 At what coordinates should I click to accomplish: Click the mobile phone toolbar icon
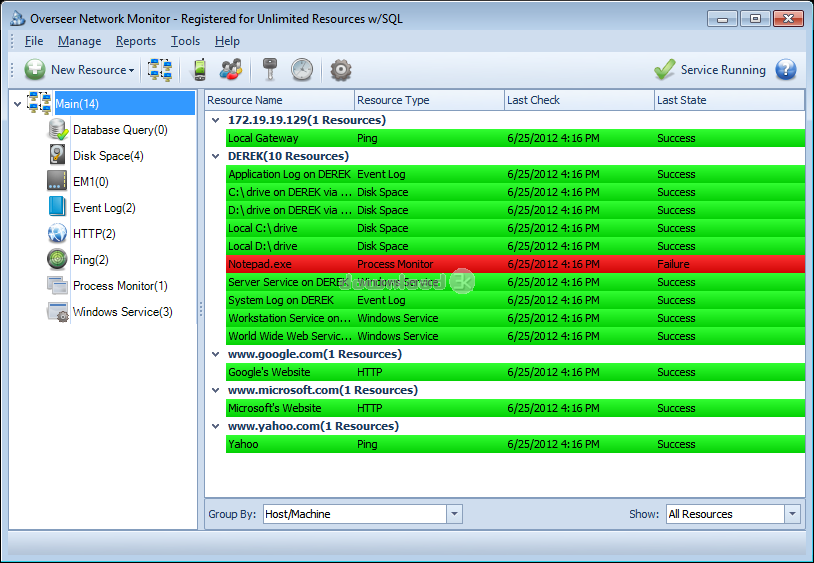(200, 70)
